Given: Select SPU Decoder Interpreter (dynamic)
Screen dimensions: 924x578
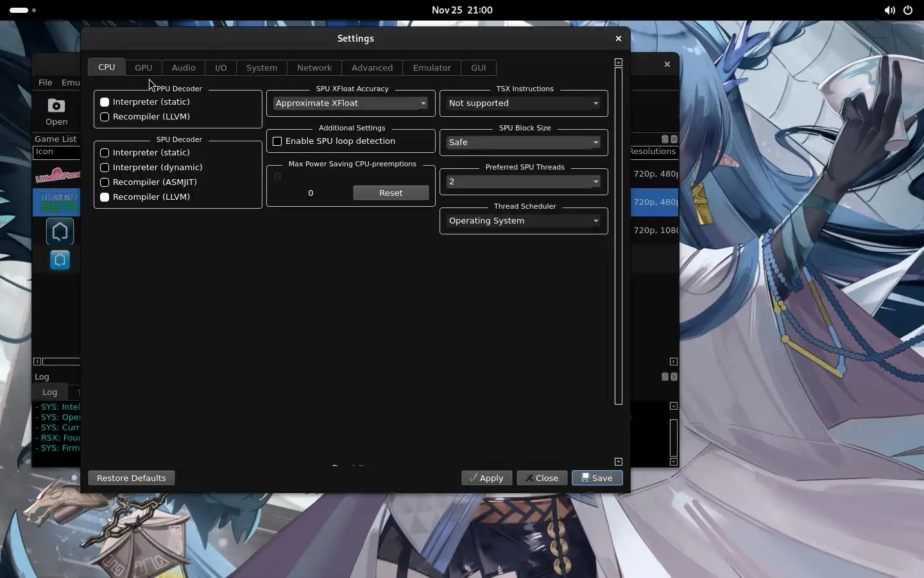Looking at the screenshot, I should click(x=151, y=168).
